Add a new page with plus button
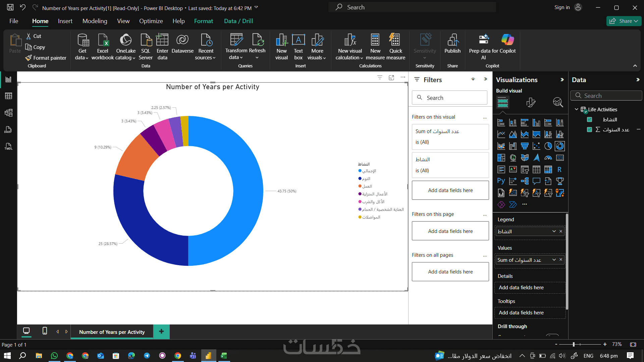The width and height of the screenshot is (644, 362). pos(161,331)
